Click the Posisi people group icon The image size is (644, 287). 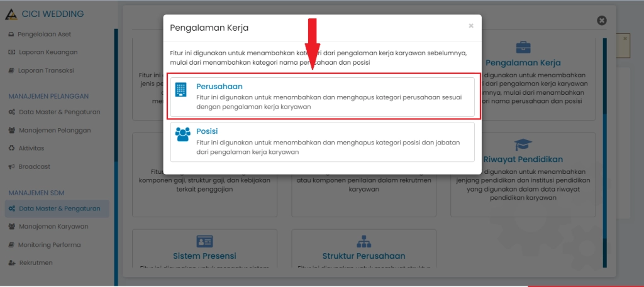(183, 134)
